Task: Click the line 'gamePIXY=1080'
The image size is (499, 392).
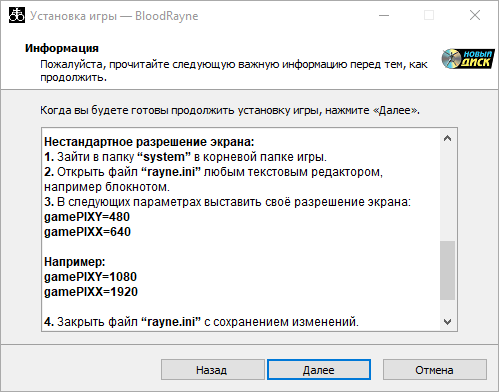Action: pos(90,277)
